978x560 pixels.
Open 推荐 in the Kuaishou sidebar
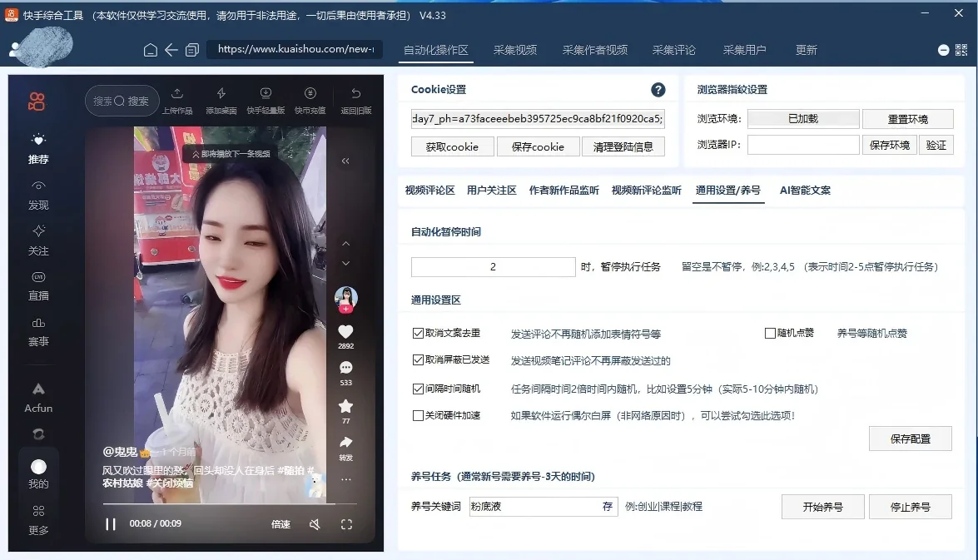38,148
